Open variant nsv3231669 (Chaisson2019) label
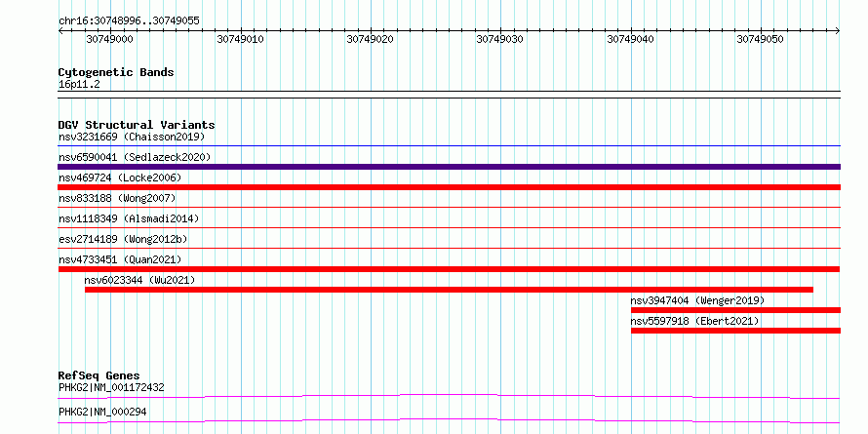This screenshot has height=434, width=868. pyautogui.click(x=132, y=137)
